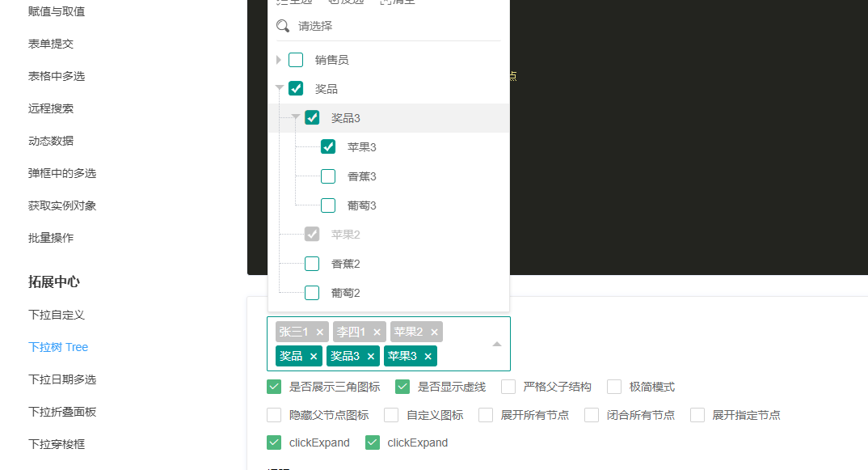Remove the 张三1 tag
Image resolution: width=868 pixels, height=470 pixels.
click(x=320, y=331)
